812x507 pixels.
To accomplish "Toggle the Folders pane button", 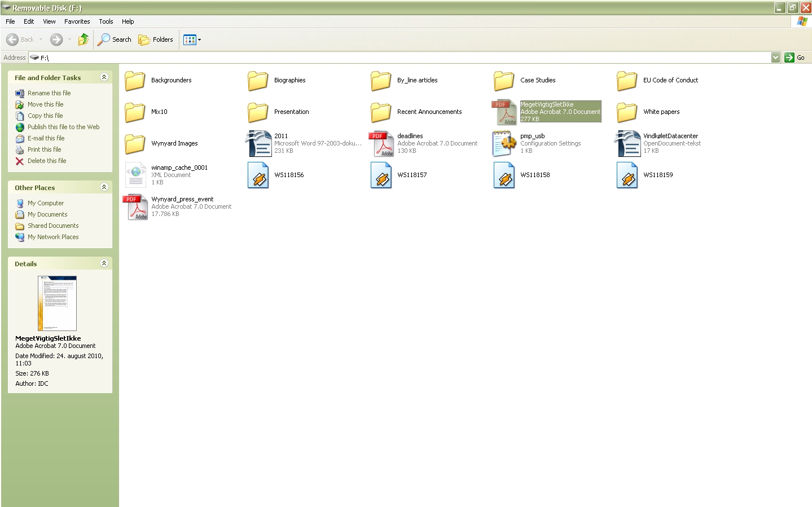I will point(156,39).
